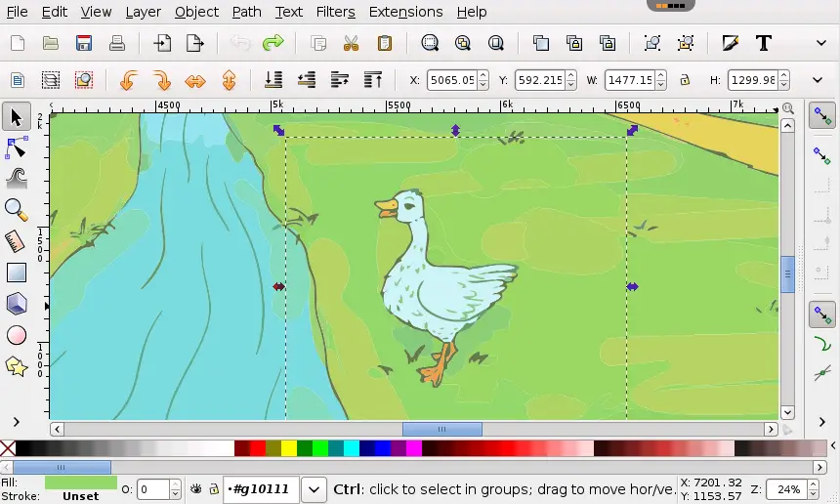This screenshot has width=840, height=504.
Task: Pick the Zoom tool in the toolbox
Action: pyautogui.click(x=17, y=209)
